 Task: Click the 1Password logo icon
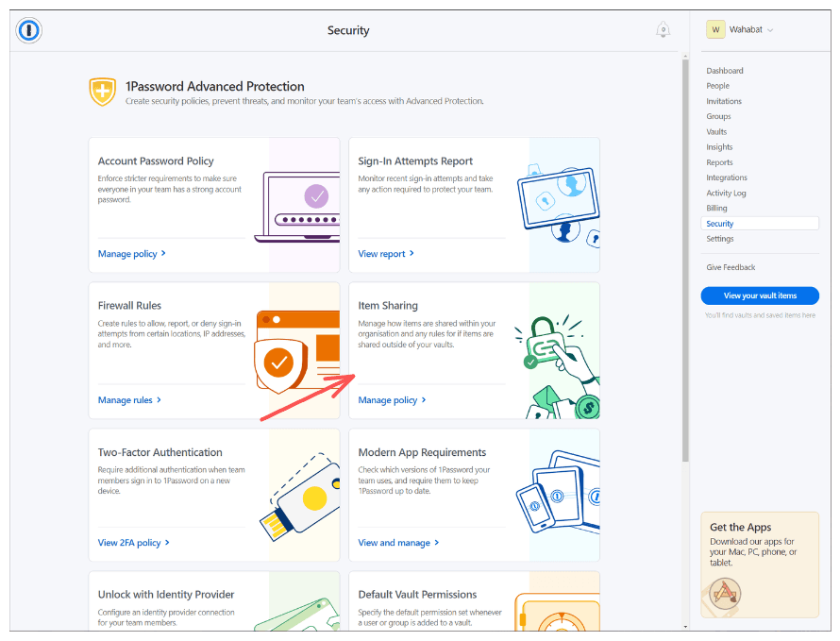29,30
